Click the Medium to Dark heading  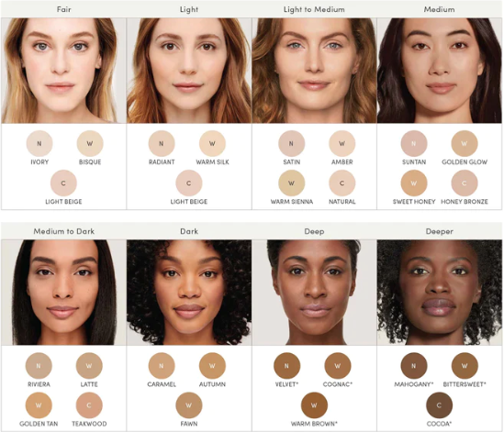tap(64, 231)
